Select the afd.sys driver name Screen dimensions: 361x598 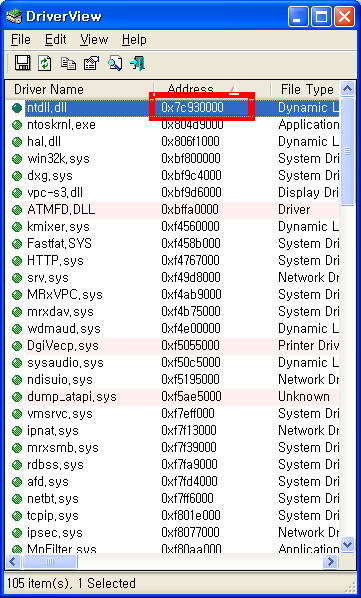pos(48,482)
